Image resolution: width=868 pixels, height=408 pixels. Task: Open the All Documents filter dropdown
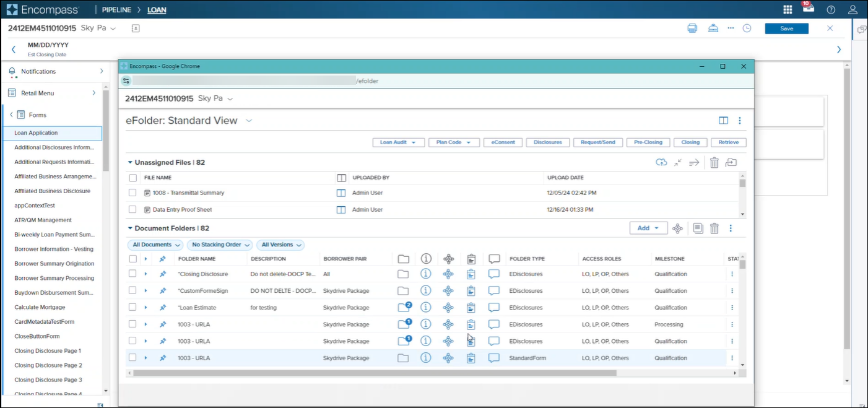coord(156,245)
